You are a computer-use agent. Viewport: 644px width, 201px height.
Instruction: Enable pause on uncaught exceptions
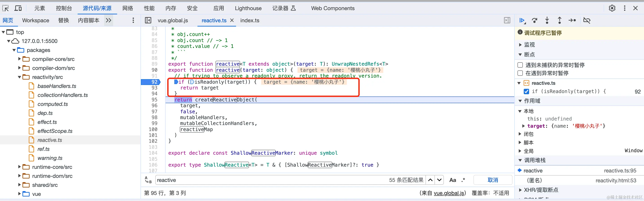point(520,65)
